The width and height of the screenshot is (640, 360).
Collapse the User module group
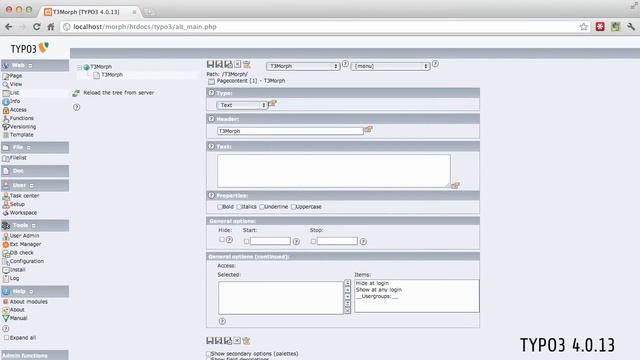click(31, 186)
